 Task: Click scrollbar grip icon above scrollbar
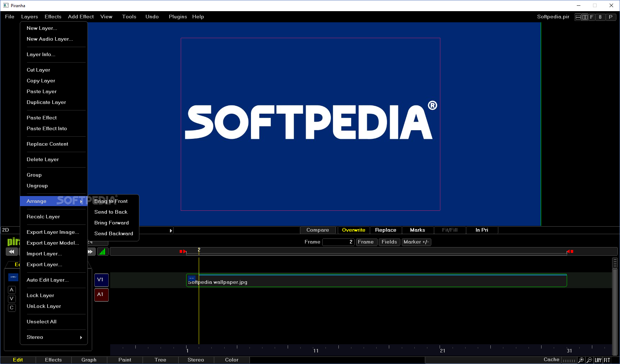pyautogui.click(x=615, y=263)
